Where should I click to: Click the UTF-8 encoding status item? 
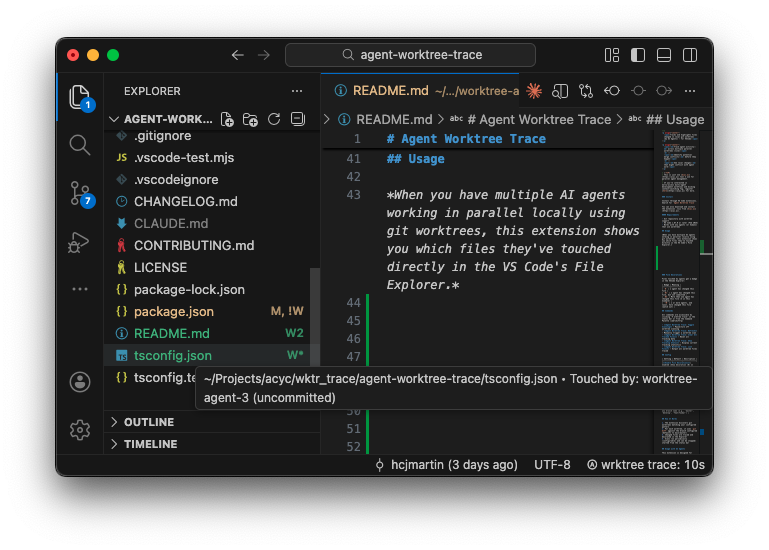(552, 465)
